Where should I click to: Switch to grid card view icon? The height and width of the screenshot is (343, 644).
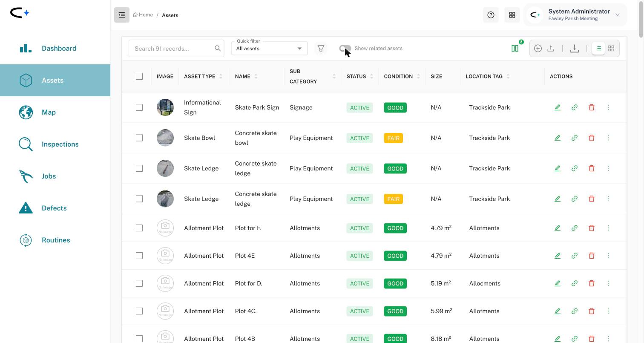click(x=611, y=49)
